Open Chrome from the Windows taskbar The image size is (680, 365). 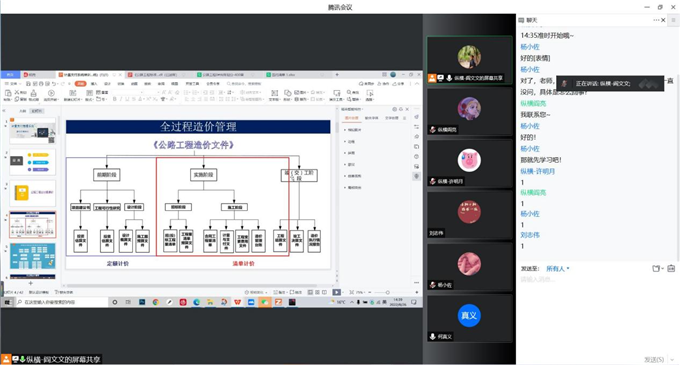pos(156,302)
